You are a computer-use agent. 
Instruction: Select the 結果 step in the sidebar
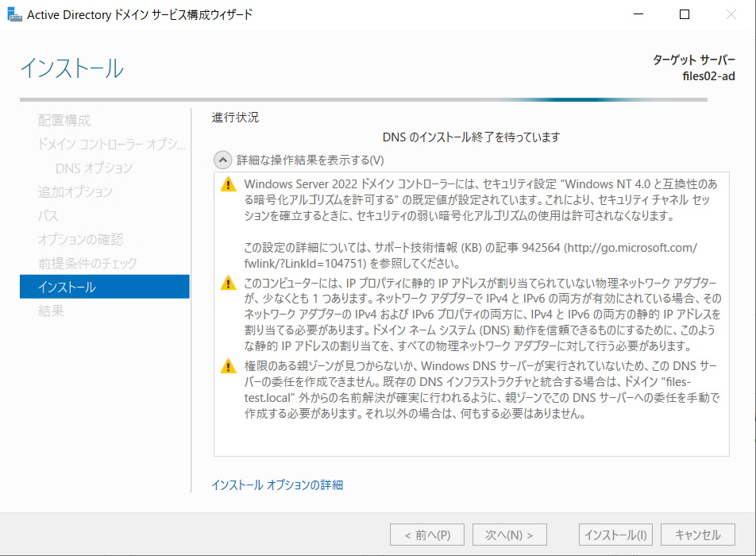tap(50, 311)
